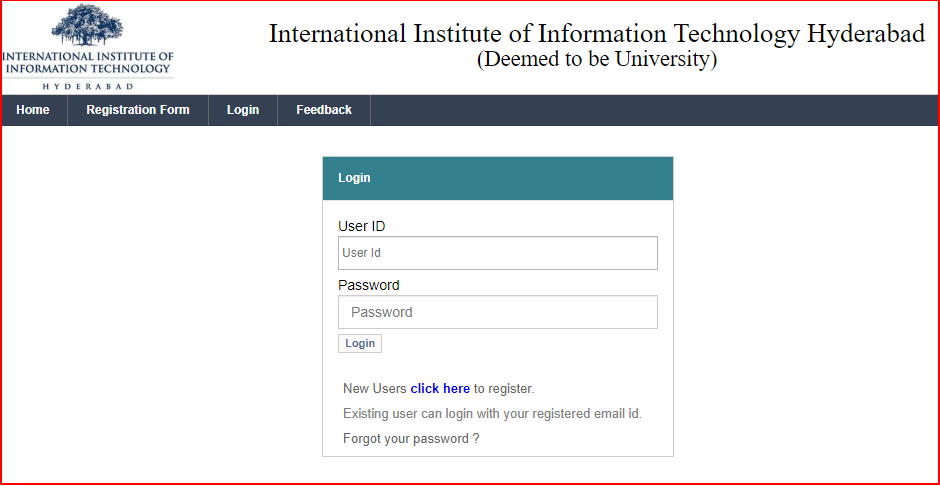Click the spaced HYDERABAD text beneath the logo
940x486 pixels.
88,86
